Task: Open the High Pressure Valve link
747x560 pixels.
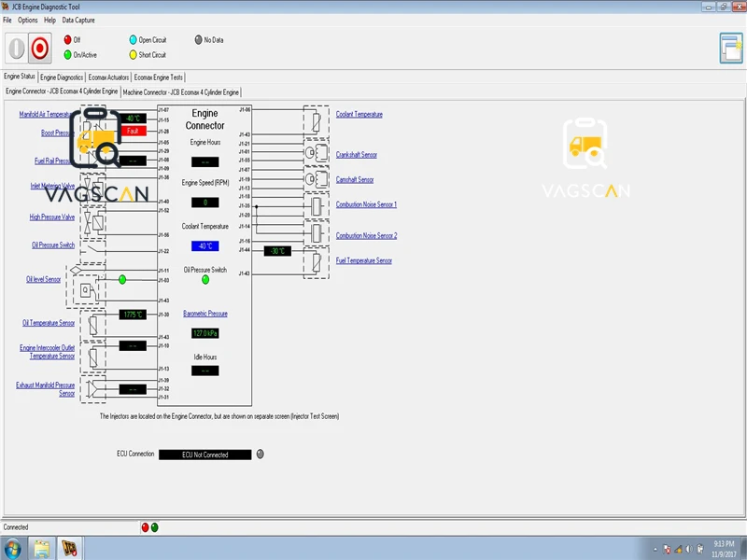Action: (x=52, y=217)
